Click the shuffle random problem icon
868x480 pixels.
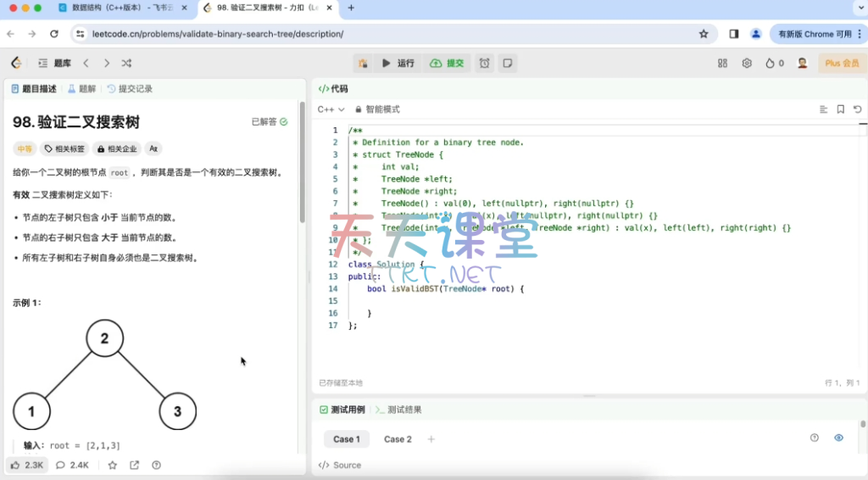point(126,63)
